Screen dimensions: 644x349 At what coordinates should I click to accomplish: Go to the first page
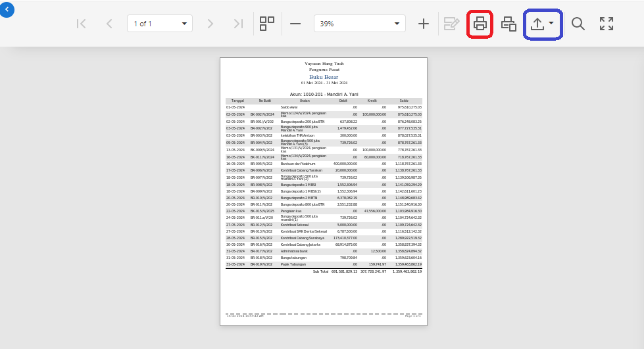82,24
